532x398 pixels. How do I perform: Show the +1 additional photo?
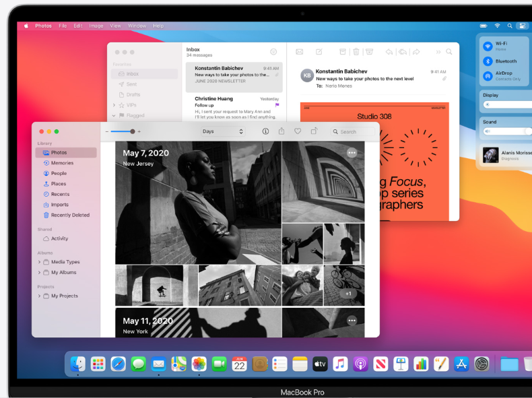point(348,294)
